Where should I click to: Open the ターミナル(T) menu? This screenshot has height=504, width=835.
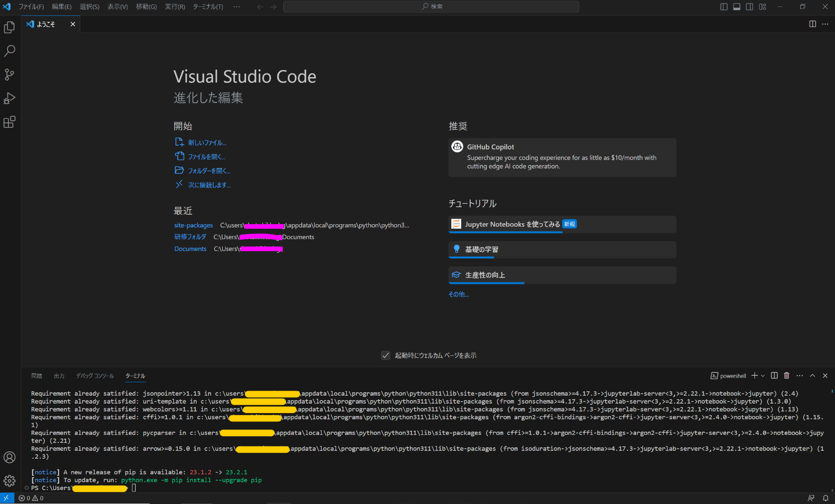(x=207, y=6)
